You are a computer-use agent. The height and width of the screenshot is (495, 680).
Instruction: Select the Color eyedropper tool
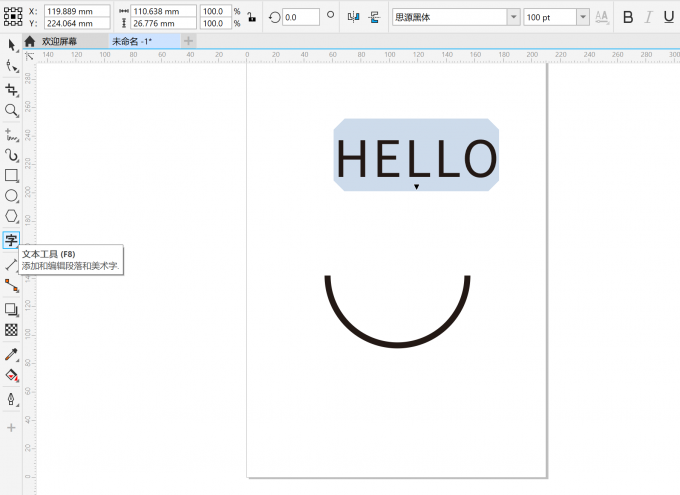coord(11,354)
